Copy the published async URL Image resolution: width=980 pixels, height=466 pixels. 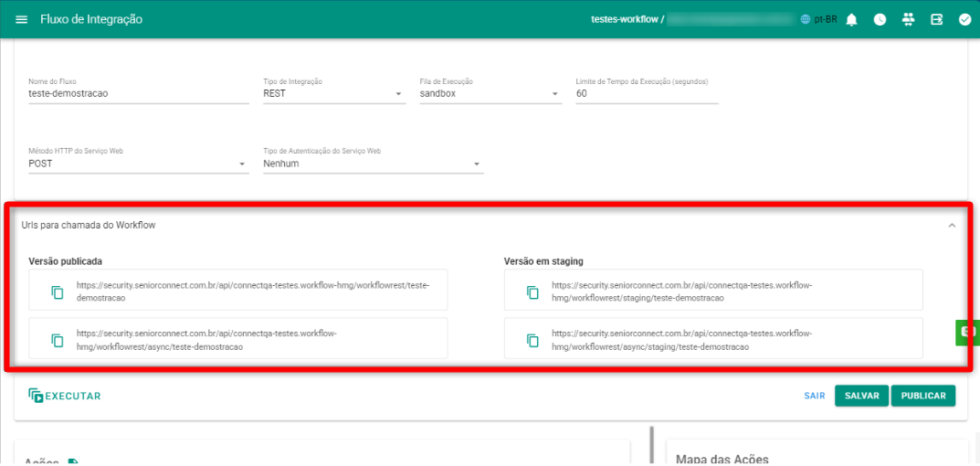click(58, 340)
